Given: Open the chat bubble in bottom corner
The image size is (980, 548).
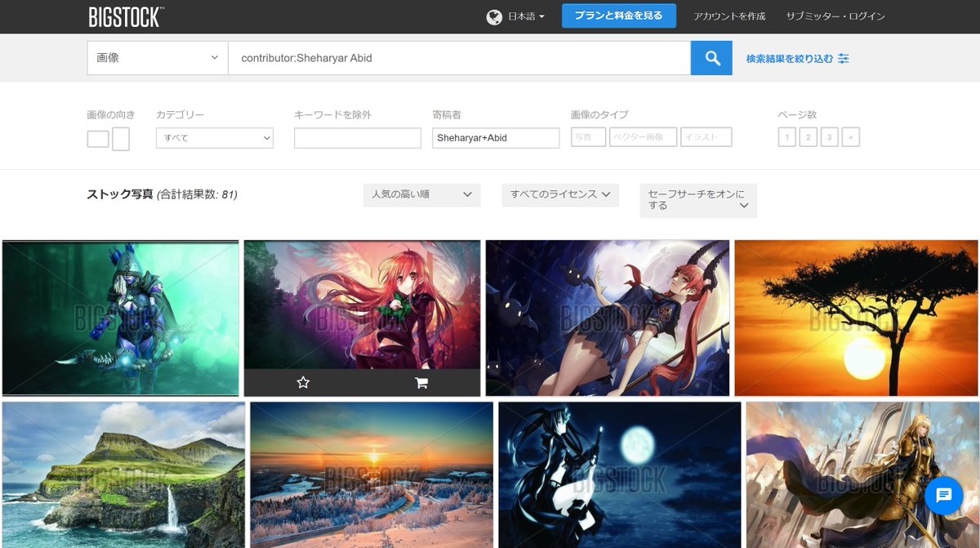Looking at the screenshot, I should [943, 496].
